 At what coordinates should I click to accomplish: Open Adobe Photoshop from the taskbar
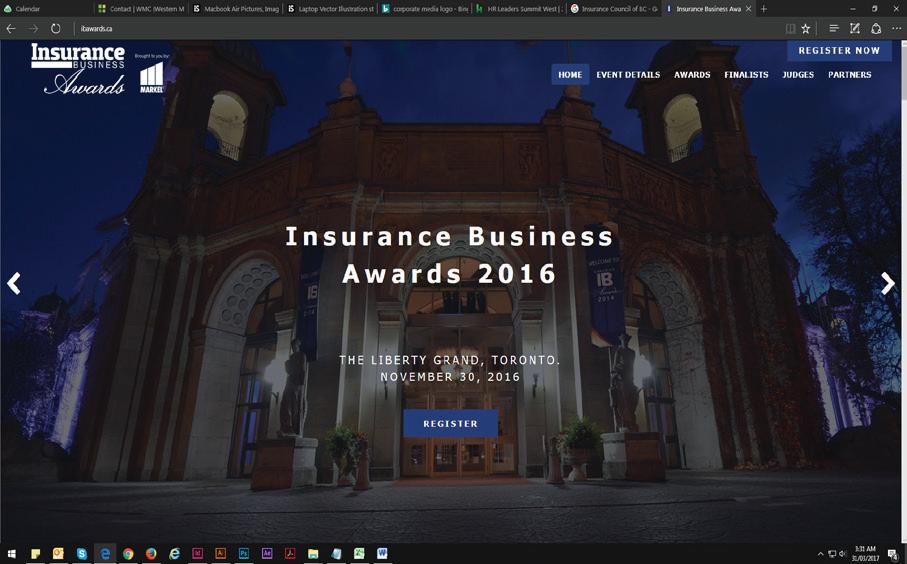244,554
